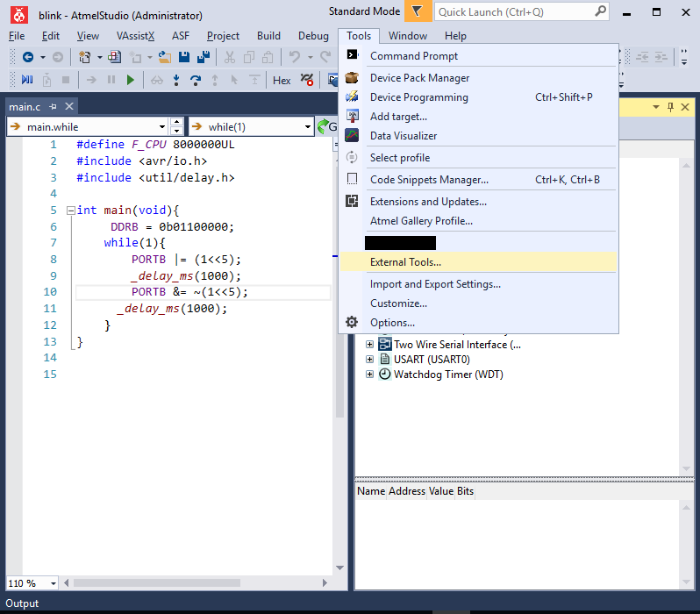
Task: Open the Debug menu
Action: pos(313,36)
